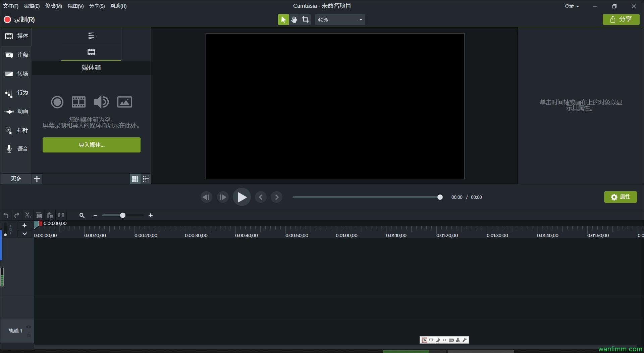Toggle the 轨道 1 lock icon
644x353 pixels.
coord(29,335)
